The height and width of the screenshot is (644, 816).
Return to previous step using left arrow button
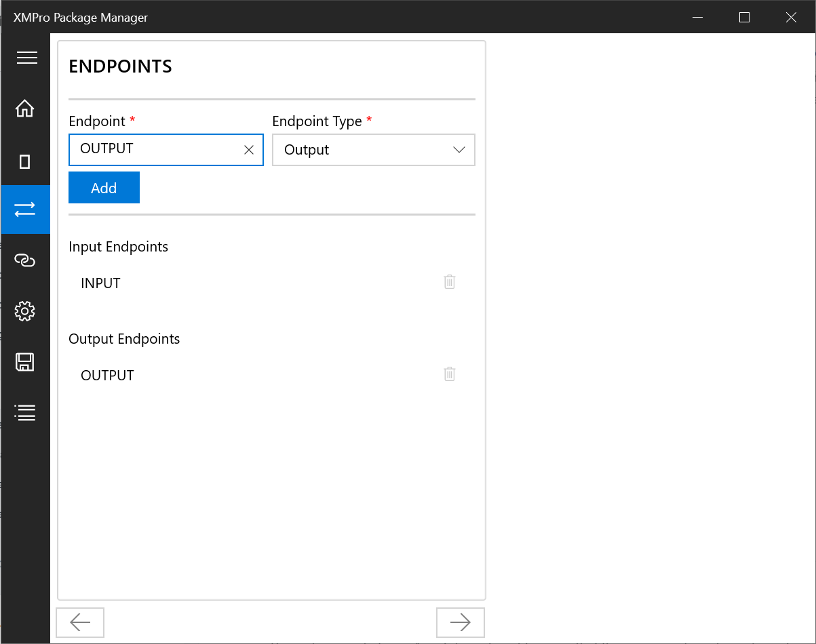pyautogui.click(x=79, y=622)
